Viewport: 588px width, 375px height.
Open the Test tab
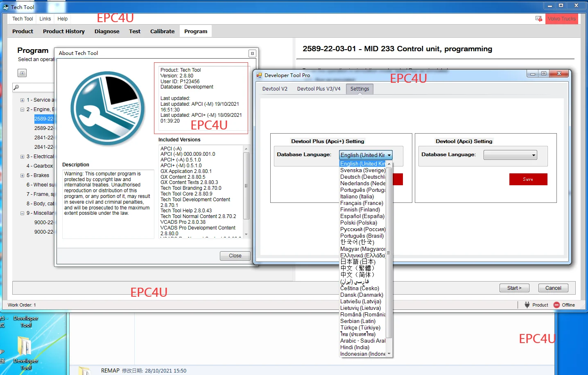(x=135, y=31)
